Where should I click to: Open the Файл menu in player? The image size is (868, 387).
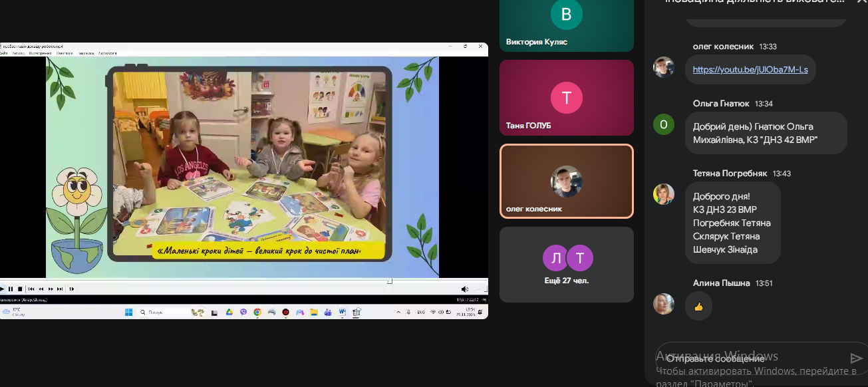tap(3, 53)
